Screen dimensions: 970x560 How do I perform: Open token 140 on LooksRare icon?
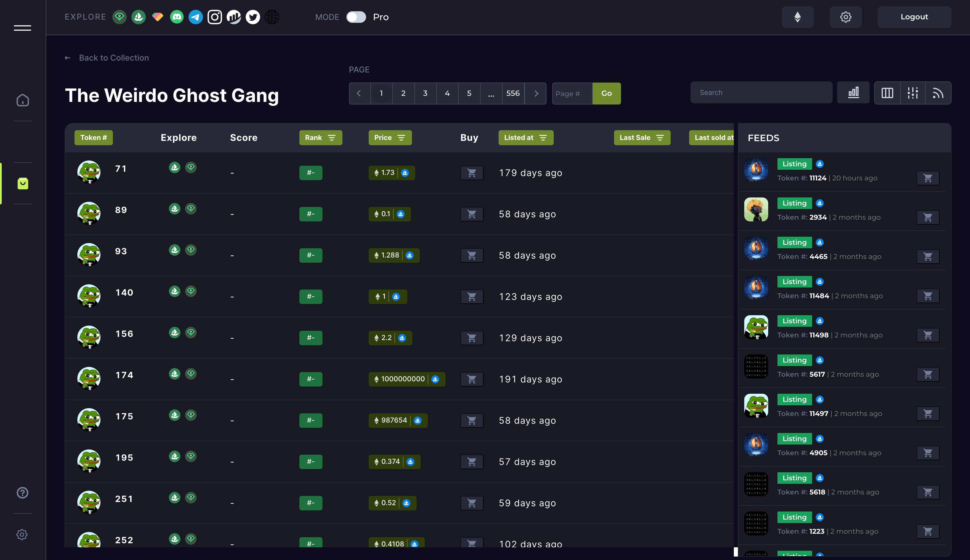[x=191, y=291]
